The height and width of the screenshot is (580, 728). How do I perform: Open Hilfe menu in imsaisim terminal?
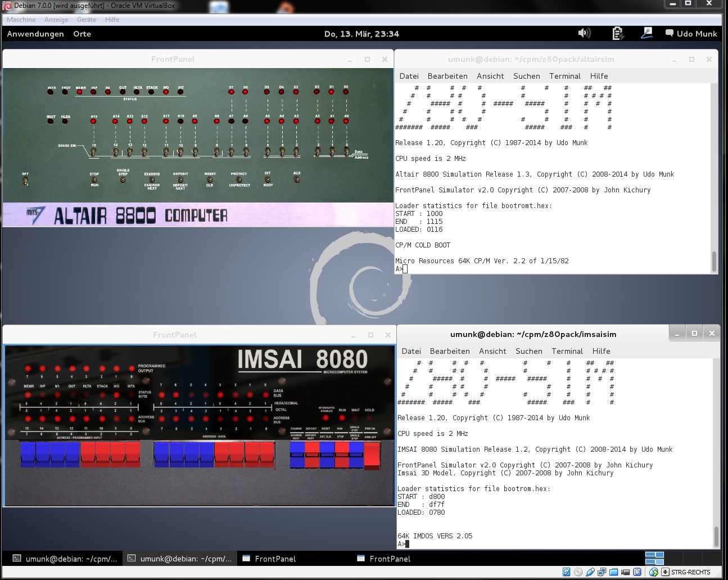pyautogui.click(x=601, y=351)
